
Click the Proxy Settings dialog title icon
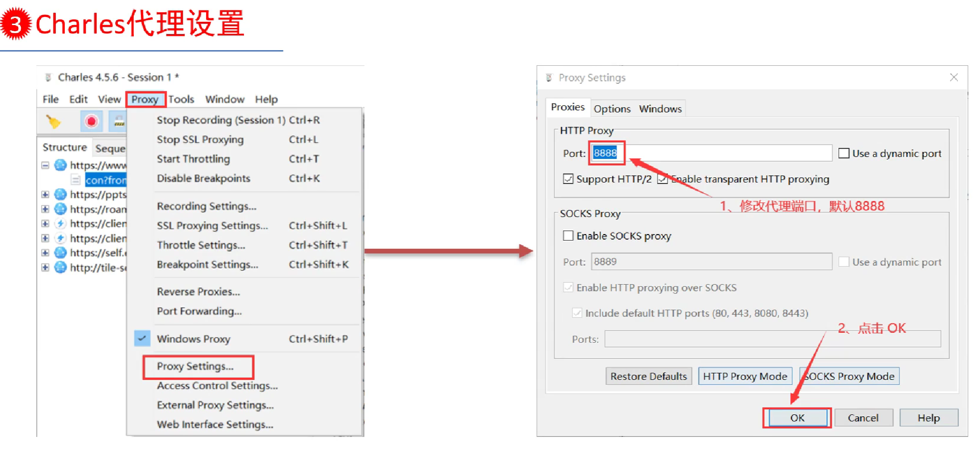549,78
